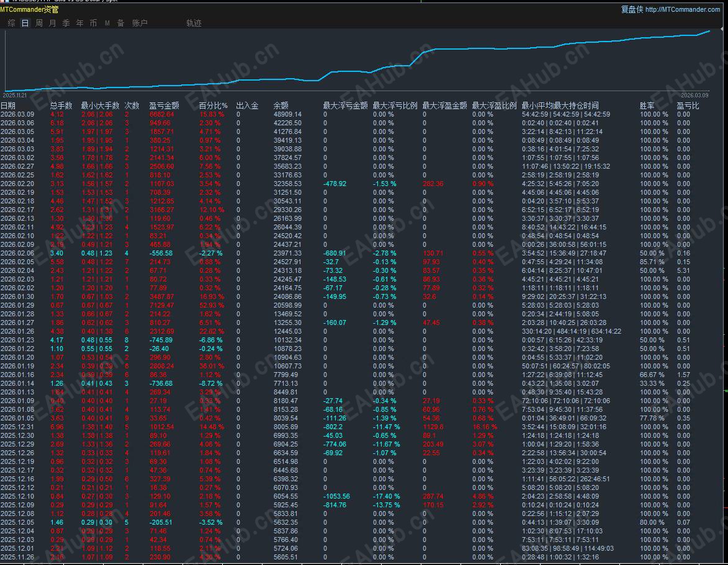This screenshot has height=565, width=728.
Task: Click floating profit amount 1129.6
Action: click(x=433, y=427)
